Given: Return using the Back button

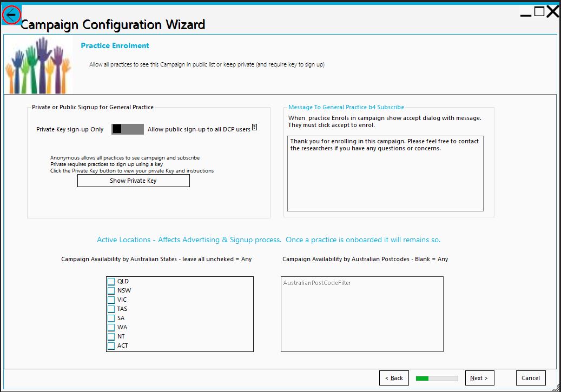Looking at the screenshot, I should 394,378.
